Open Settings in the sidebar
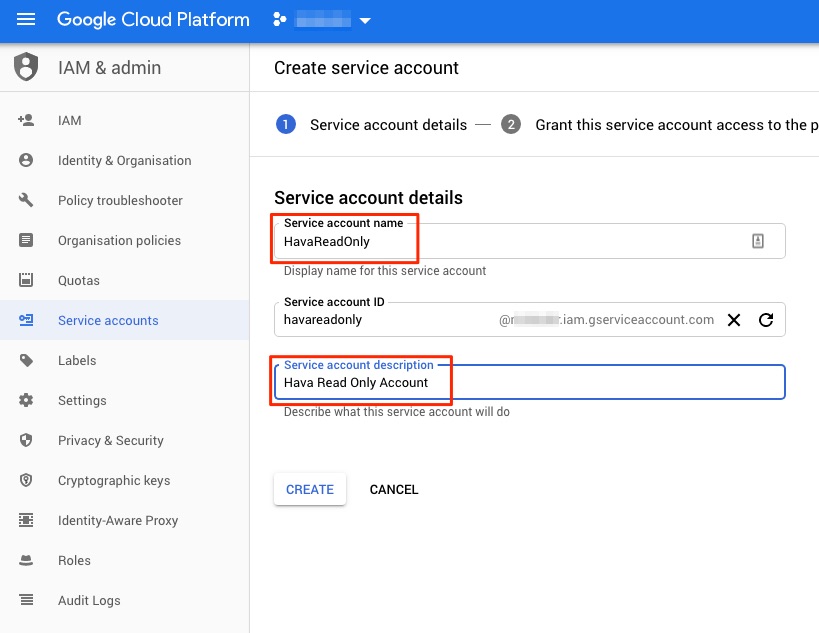Screen dimensions: 819x633 click(124, 400)
